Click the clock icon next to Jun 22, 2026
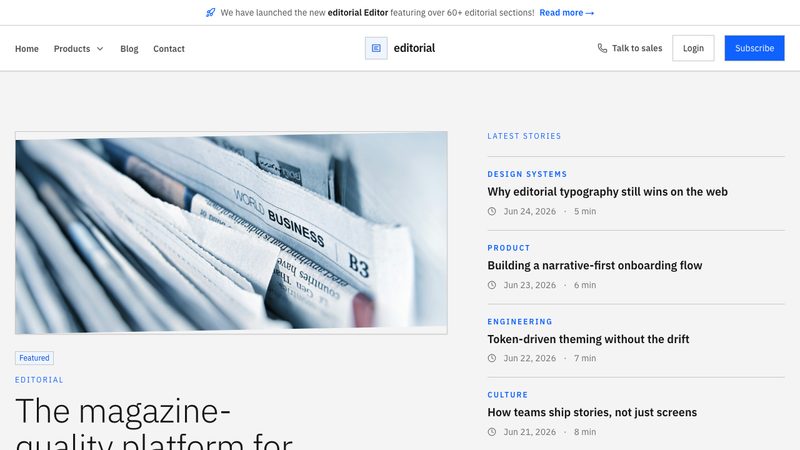 492,358
